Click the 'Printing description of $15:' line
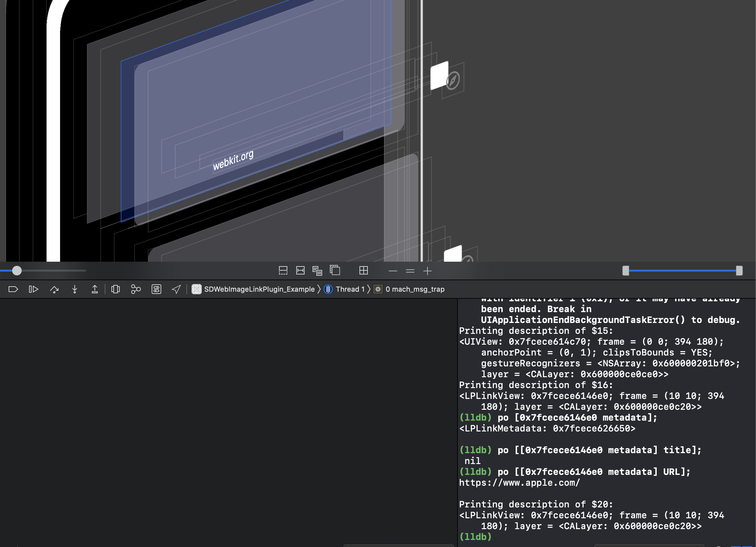 coord(536,331)
